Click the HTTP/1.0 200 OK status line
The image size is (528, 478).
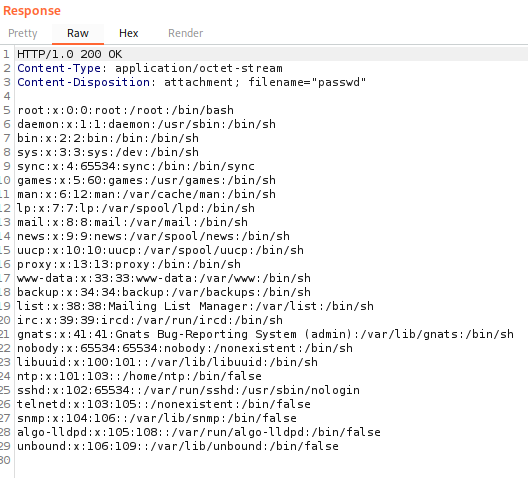click(x=70, y=54)
